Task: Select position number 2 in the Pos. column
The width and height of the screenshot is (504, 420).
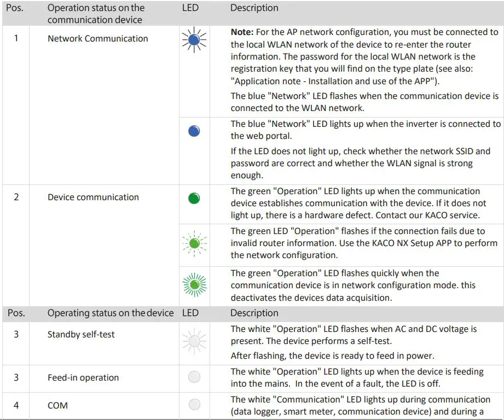Action: (16, 197)
